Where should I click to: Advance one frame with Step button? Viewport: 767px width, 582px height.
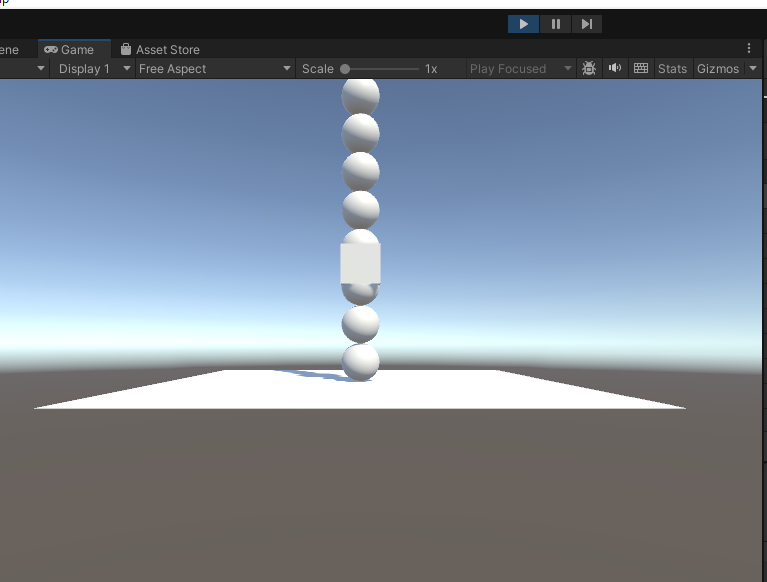click(x=587, y=24)
